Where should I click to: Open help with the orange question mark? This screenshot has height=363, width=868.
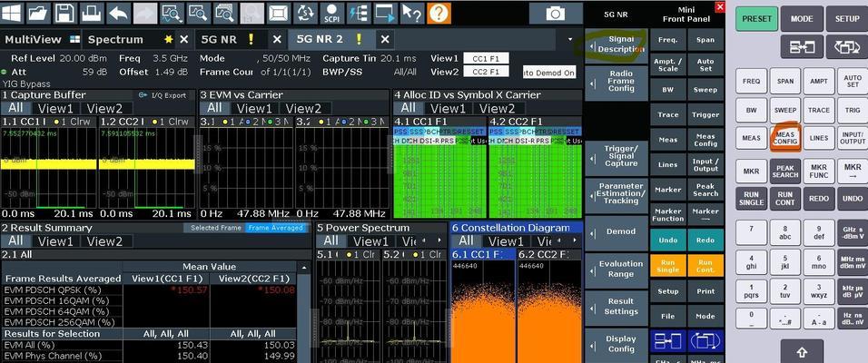tap(439, 13)
